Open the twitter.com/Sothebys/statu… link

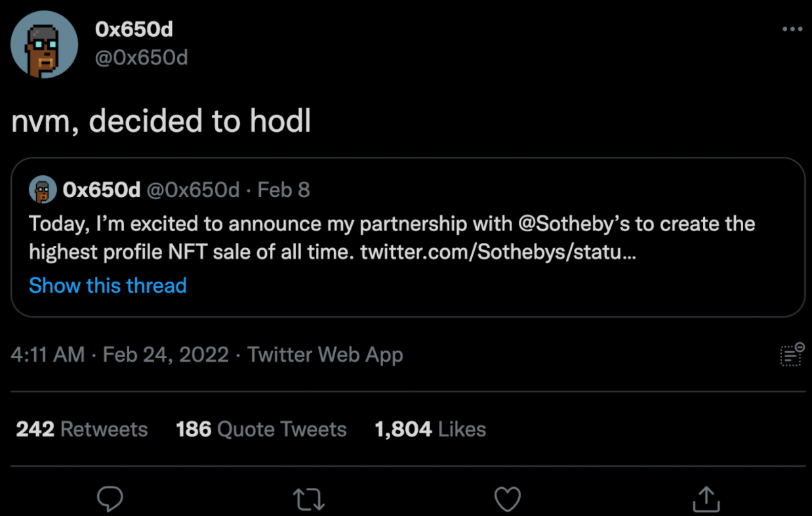click(x=498, y=253)
